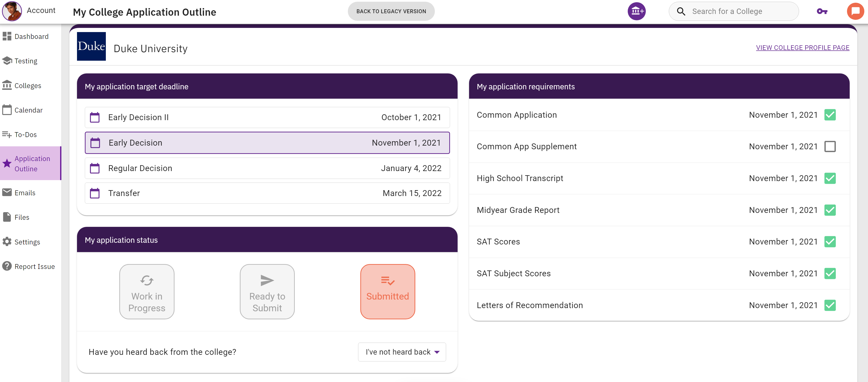Open Colleges in the sidebar
This screenshot has width=868, height=382.
30,85
